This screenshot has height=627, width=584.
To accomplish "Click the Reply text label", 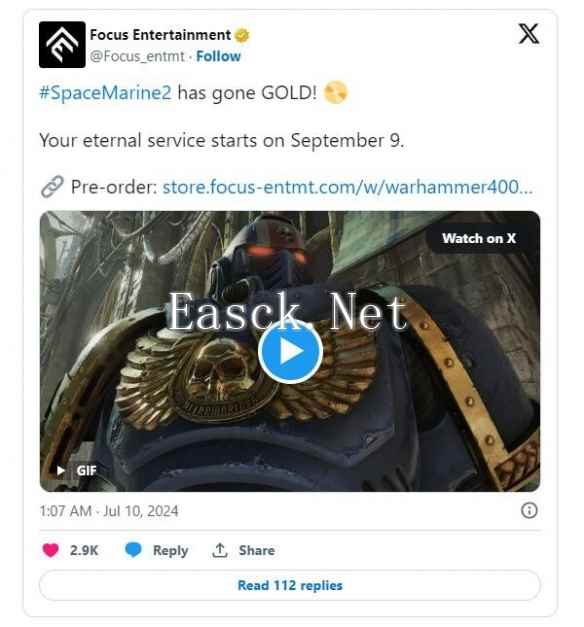I will (170, 551).
